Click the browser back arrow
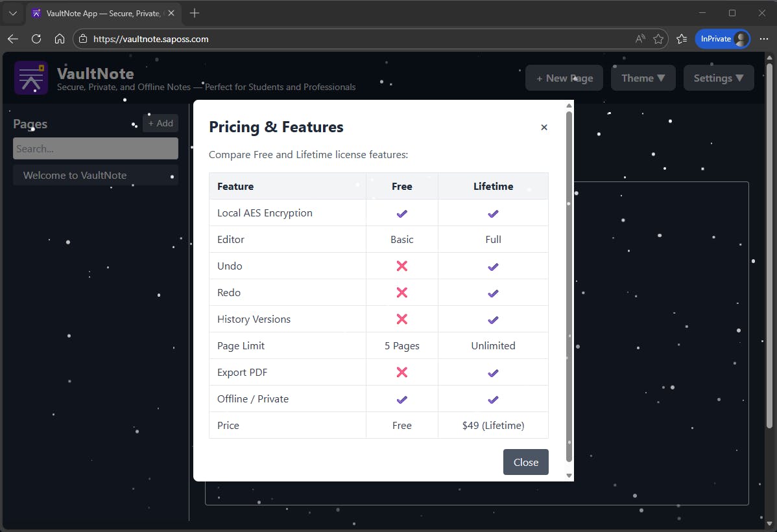Image resolution: width=777 pixels, height=532 pixels. click(13, 39)
